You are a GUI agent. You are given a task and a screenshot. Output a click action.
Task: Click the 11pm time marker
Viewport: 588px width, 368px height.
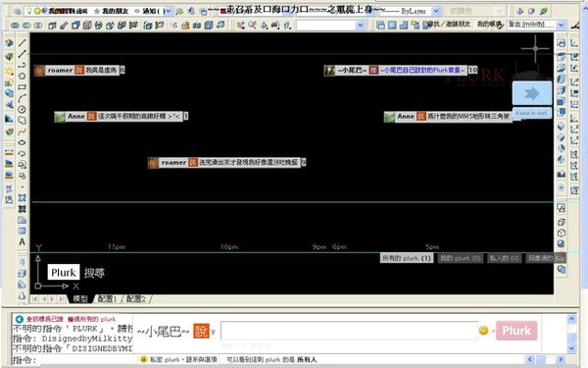point(117,246)
